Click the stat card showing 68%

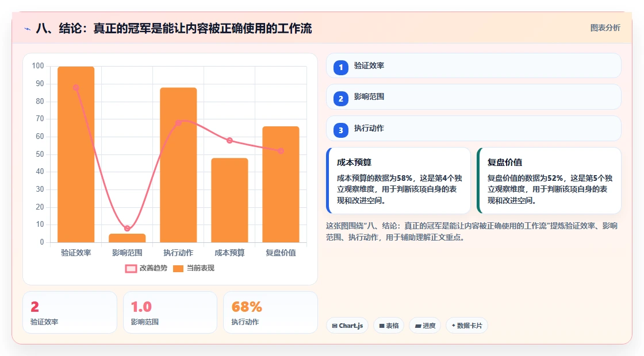click(x=270, y=312)
